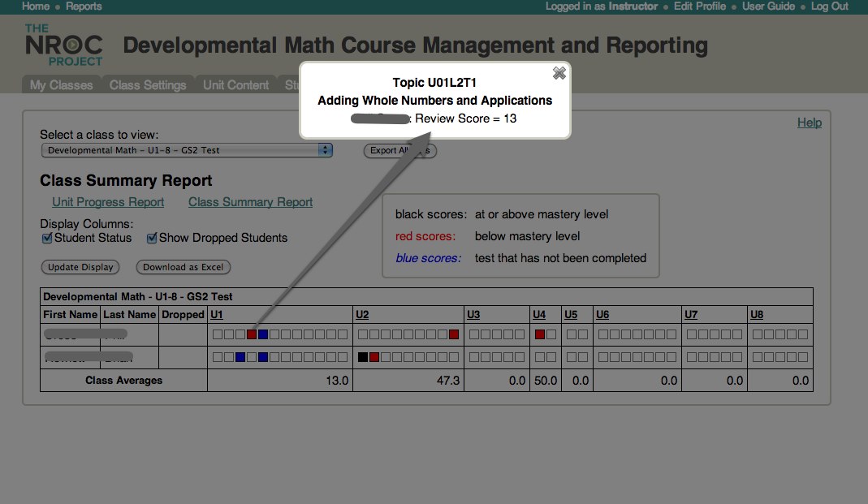Click the 'black scores:' legend label
868x504 pixels.
tap(431, 214)
